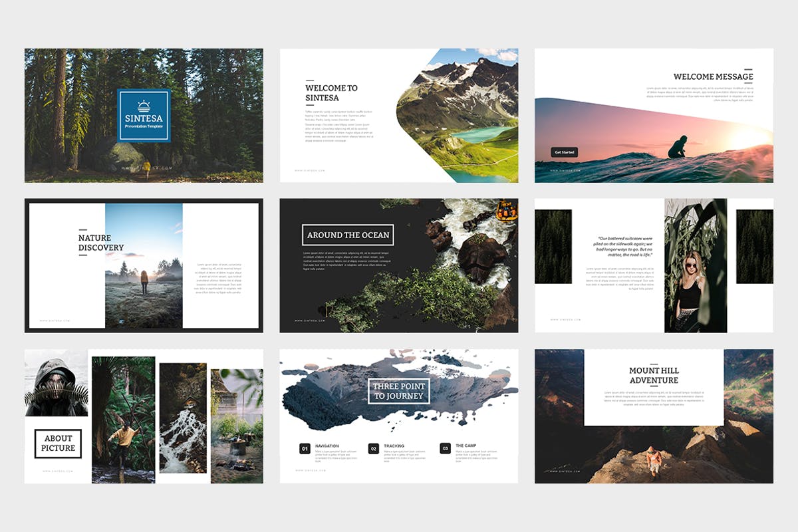This screenshot has height=532, width=798.
Task: Click the Nature Discovery heading
Action: click(101, 243)
